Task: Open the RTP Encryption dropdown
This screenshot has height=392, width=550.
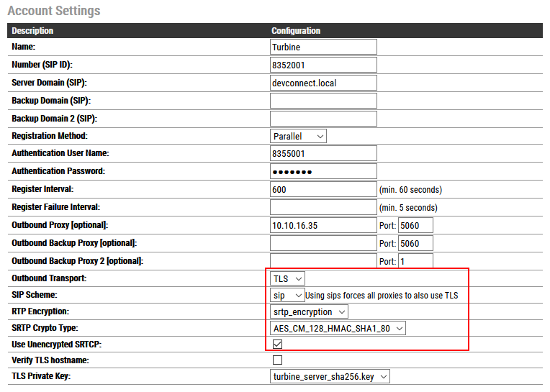Action: point(309,311)
